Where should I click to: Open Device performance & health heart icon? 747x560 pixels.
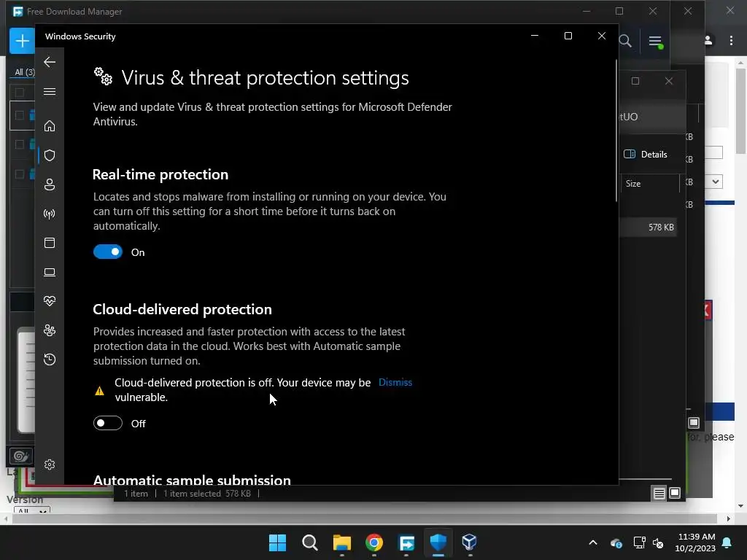pos(50,301)
